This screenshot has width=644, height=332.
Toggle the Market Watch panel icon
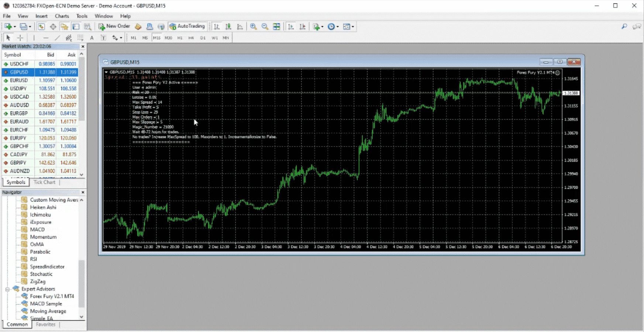41,27
